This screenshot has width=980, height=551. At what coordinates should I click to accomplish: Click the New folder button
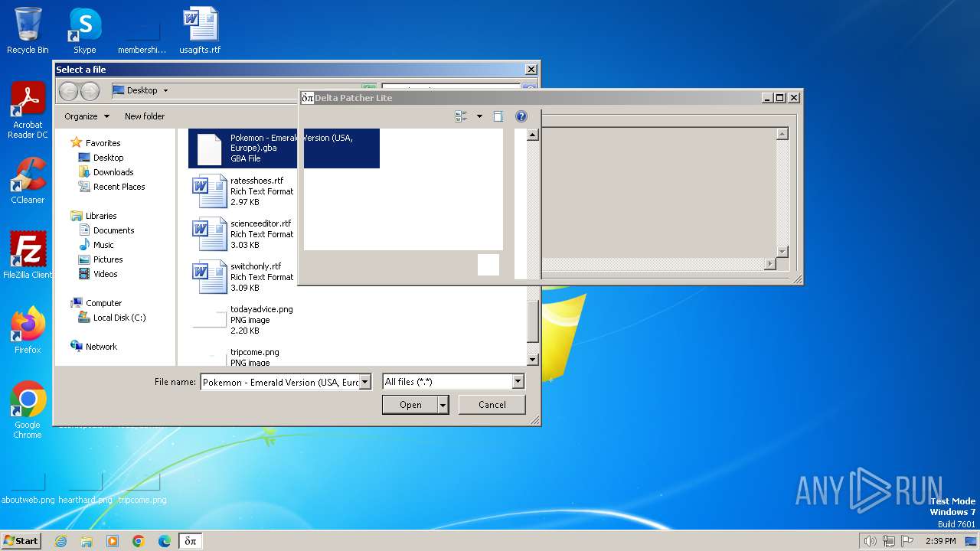145,116
